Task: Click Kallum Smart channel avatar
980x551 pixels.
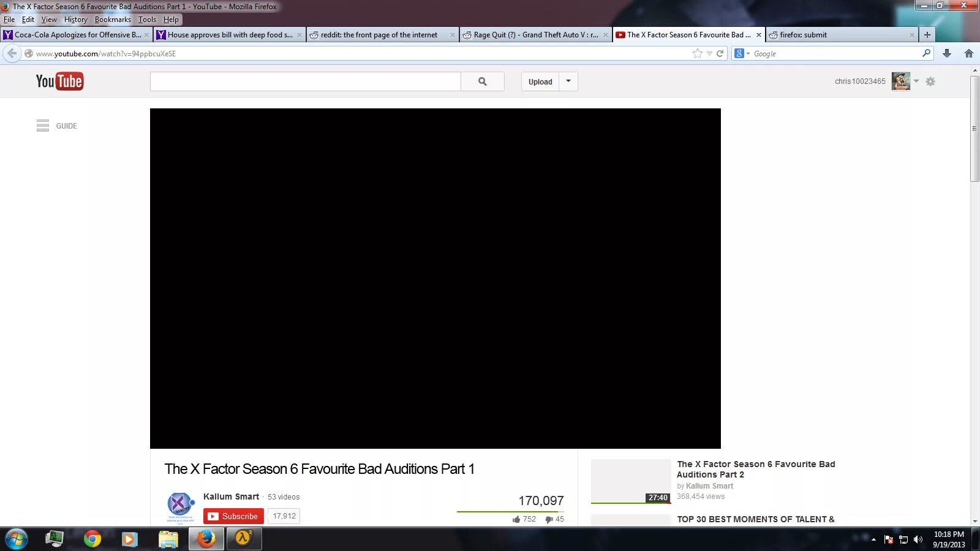Action: tap(181, 508)
